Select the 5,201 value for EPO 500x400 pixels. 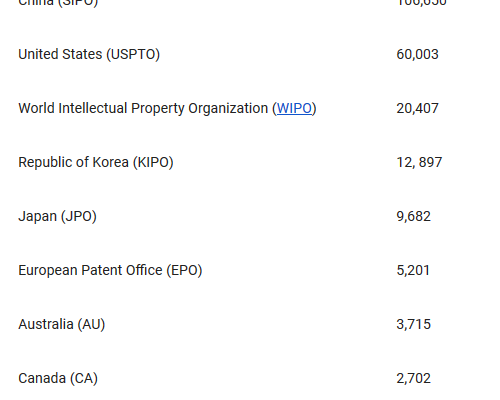coord(413,270)
